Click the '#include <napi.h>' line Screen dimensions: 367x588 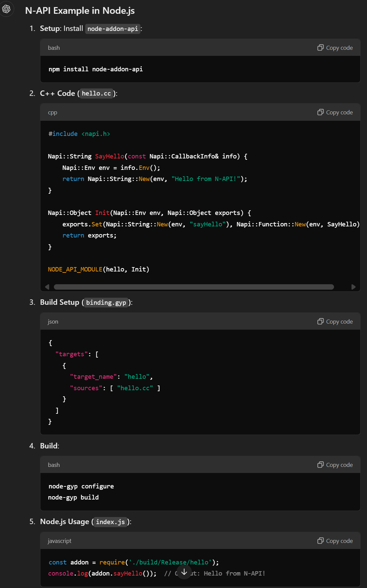tap(79, 134)
